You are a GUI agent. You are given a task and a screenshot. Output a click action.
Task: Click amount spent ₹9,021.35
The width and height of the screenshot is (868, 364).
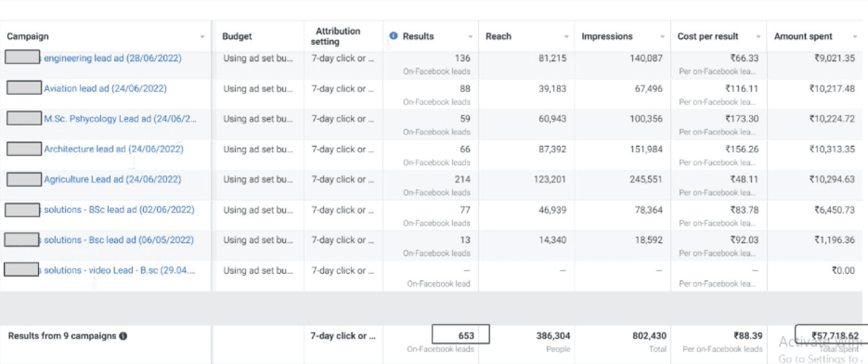tap(835, 58)
